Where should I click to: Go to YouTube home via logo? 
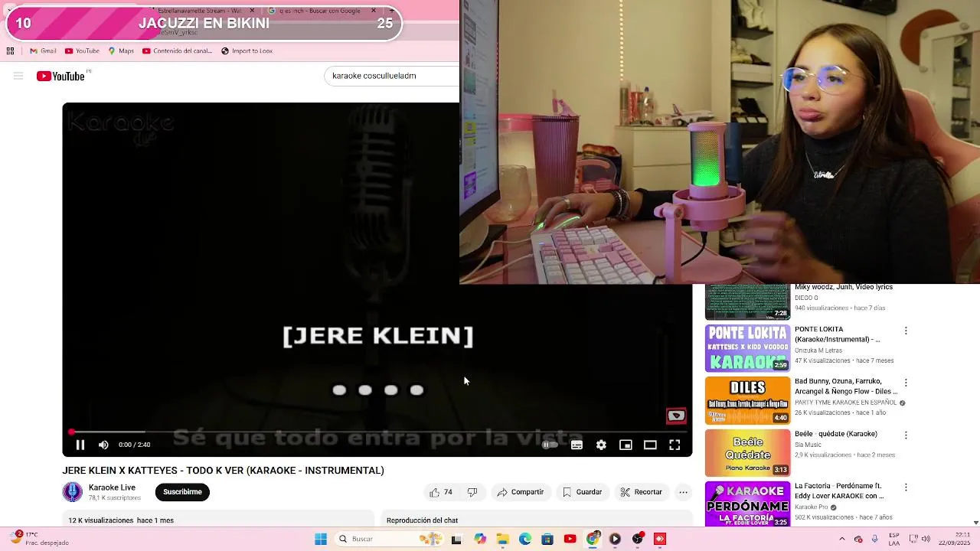60,76
